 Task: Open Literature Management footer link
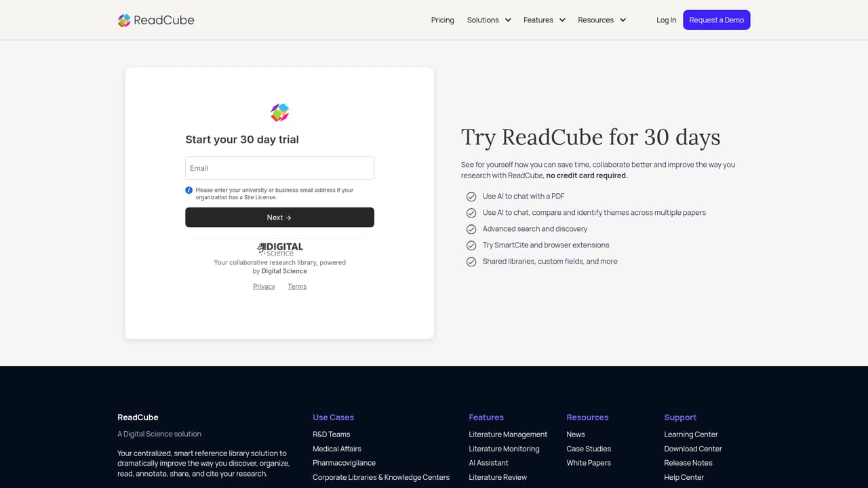pyautogui.click(x=508, y=434)
